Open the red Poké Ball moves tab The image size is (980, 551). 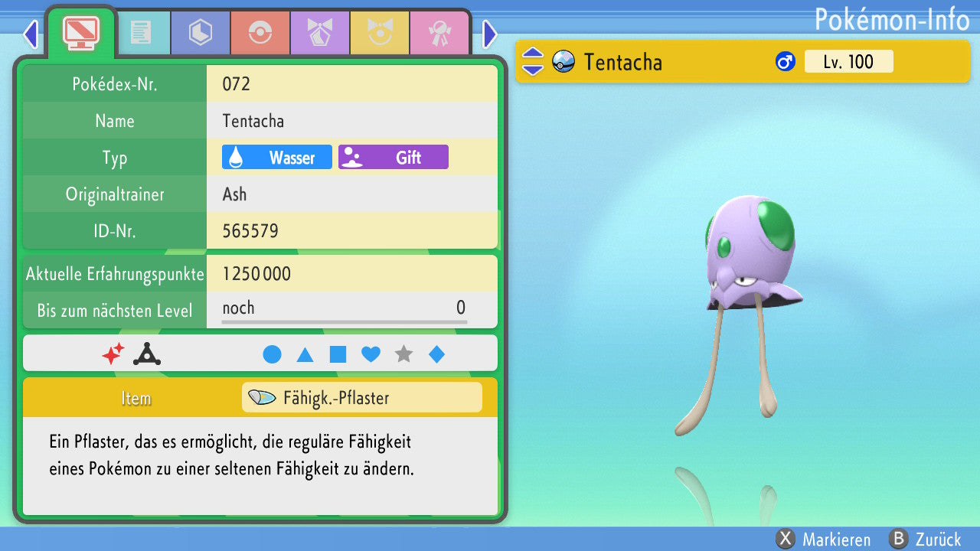(x=260, y=33)
